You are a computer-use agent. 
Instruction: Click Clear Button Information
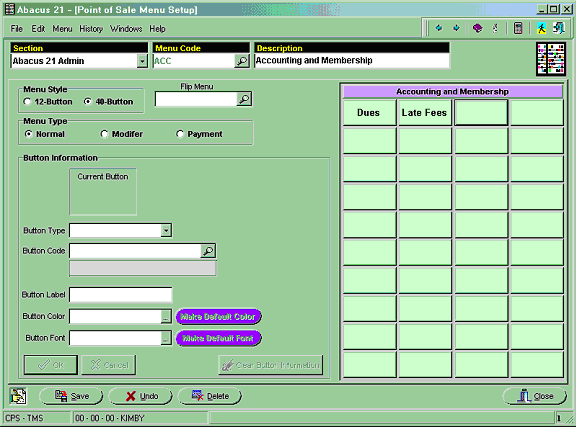pyautogui.click(x=271, y=365)
